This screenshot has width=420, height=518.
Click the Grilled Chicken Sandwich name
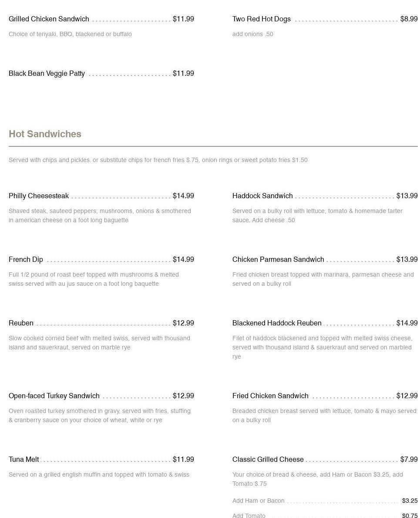tap(49, 19)
